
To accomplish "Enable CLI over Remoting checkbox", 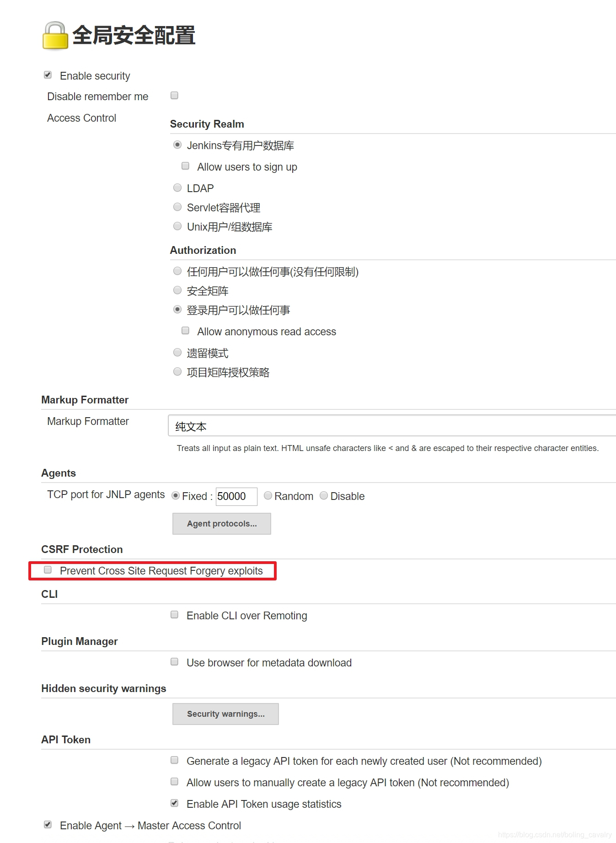I will coord(174,615).
